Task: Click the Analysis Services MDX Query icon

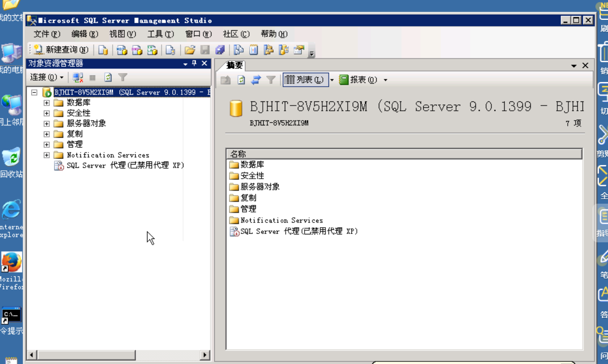Action: coord(122,50)
